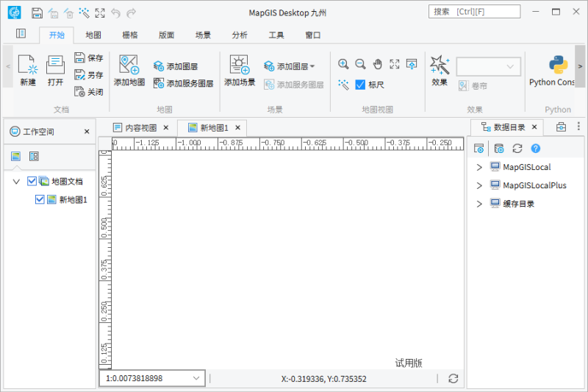Refresh the data catalog panel

coord(517,149)
